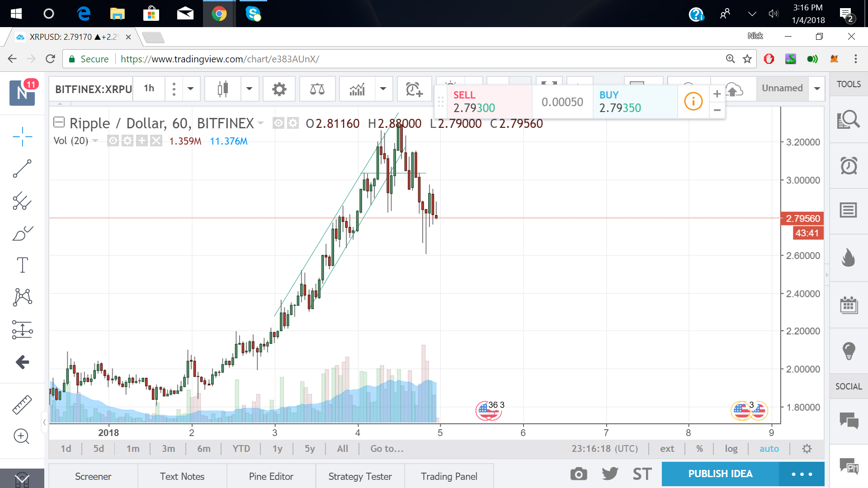The height and width of the screenshot is (488, 868).
Task: Open the Pine Editor tab
Action: point(271,476)
